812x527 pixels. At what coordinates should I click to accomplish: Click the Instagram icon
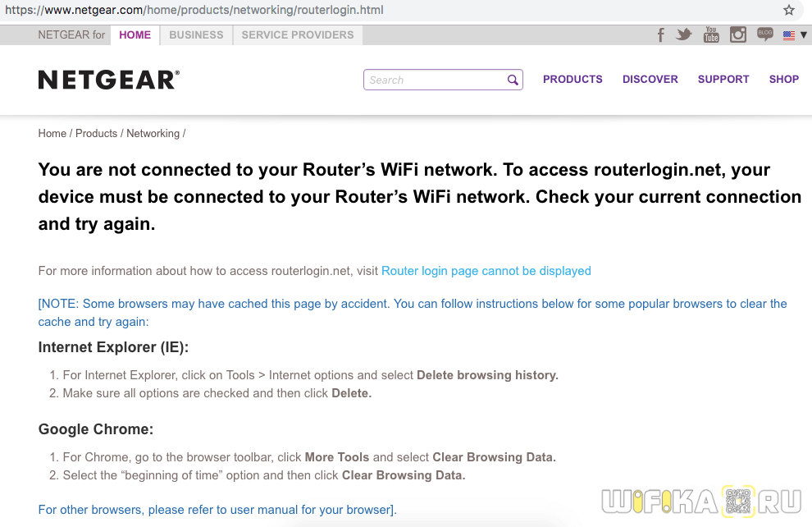point(738,34)
